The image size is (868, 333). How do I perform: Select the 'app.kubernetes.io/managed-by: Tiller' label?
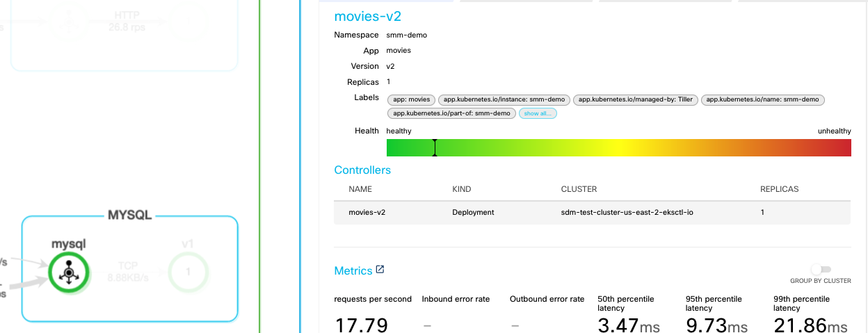636,100
